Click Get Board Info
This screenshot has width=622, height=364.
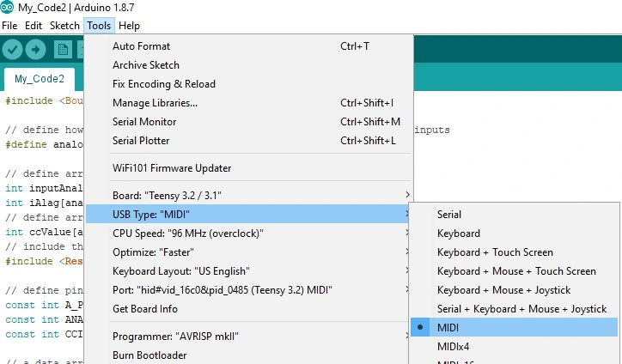[145, 308]
